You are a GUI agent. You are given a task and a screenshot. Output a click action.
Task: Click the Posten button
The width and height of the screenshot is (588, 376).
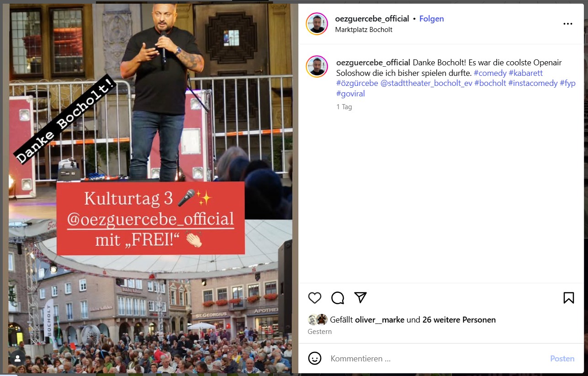(x=562, y=359)
